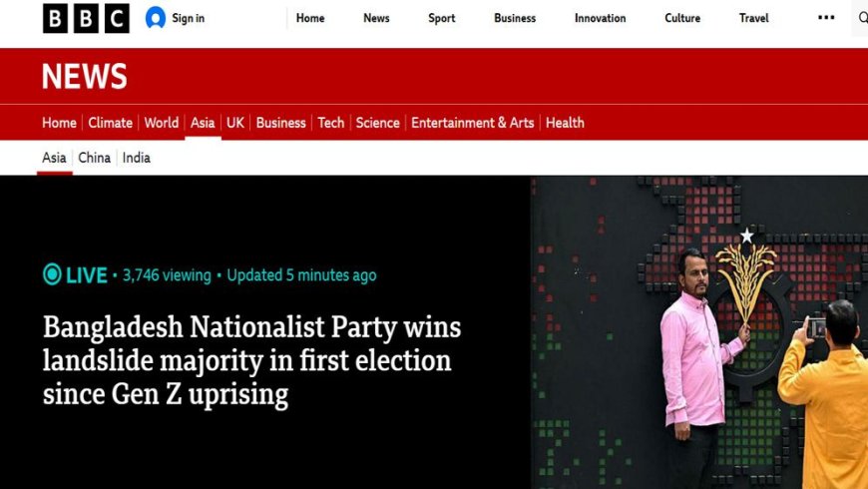
Task: Click the BBC logo
Action: 86,18
